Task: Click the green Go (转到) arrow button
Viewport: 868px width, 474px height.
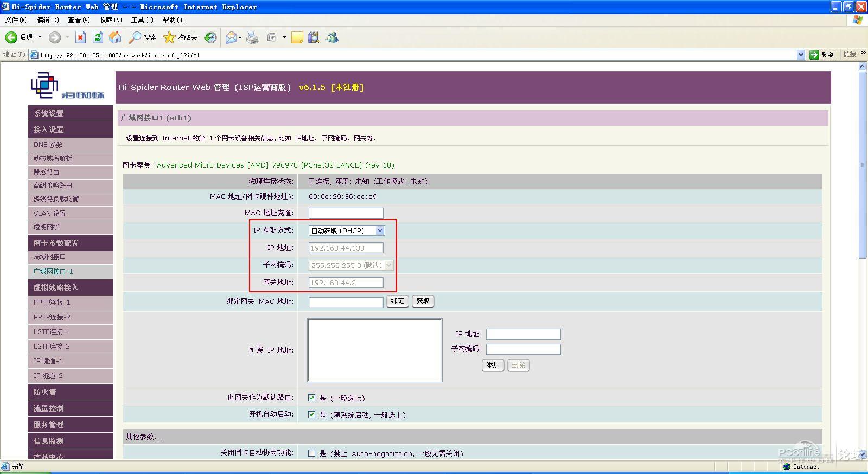Action: point(822,54)
